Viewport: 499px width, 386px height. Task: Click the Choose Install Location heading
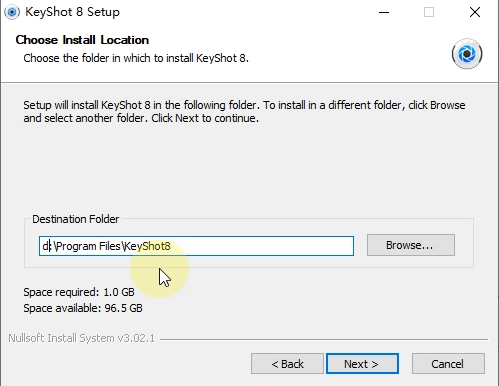pyautogui.click(x=82, y=40)
